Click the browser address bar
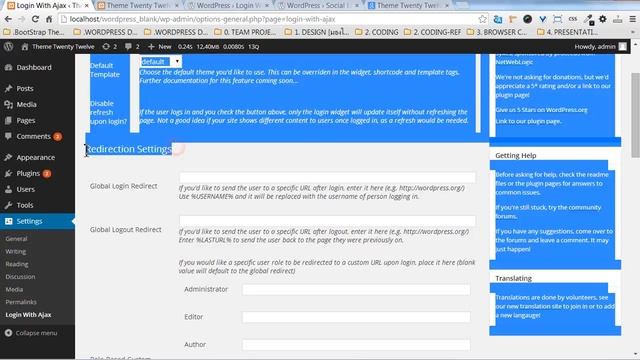The height and width of the screenshot is (360, 640). pos(269,19)
